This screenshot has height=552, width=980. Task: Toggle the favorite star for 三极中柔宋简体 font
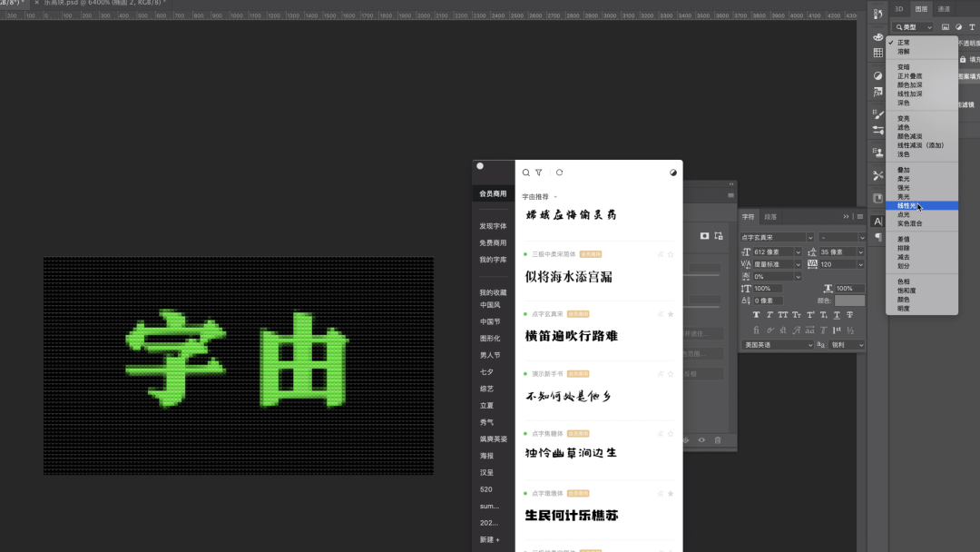[x=671, y=254]
